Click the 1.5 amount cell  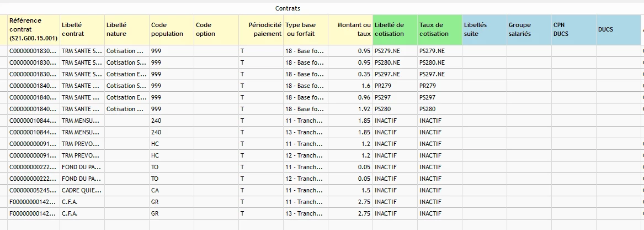(351, 190)
